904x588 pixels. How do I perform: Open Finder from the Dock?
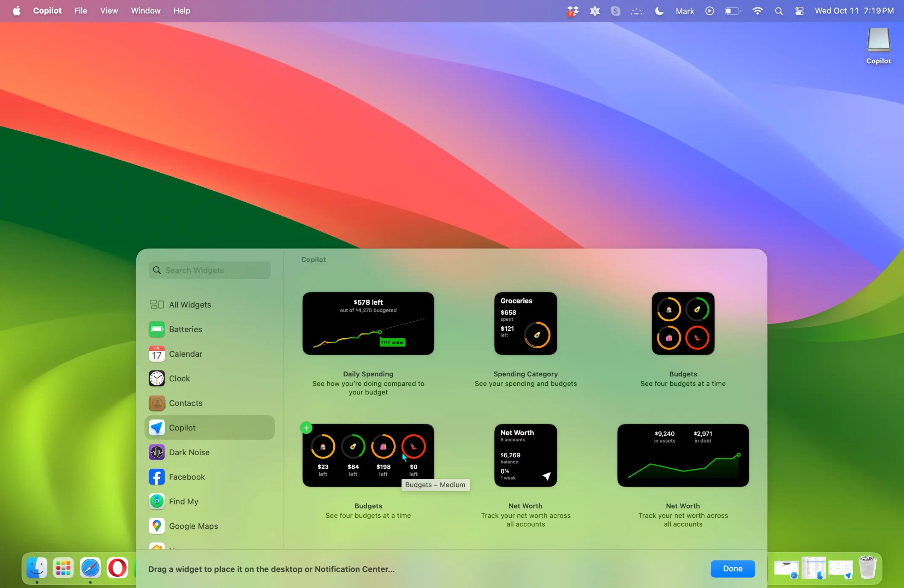tap(37, 568)
